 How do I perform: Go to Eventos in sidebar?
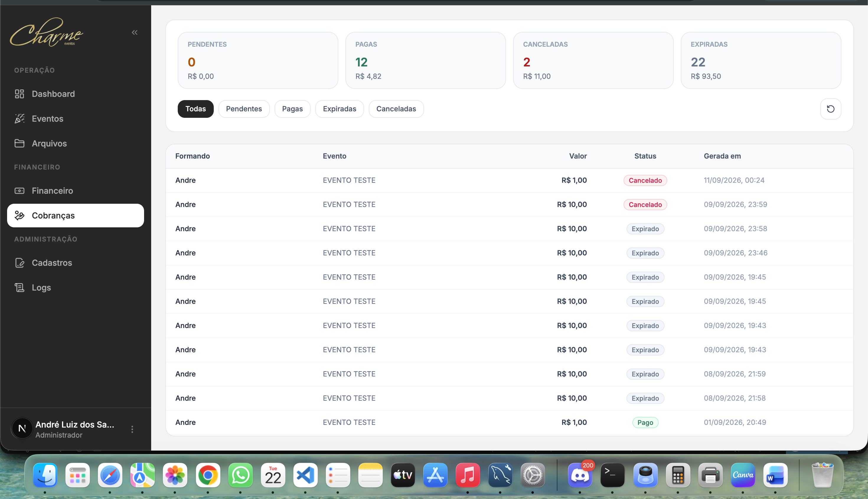pyautogui.click(x=75, y=119)
